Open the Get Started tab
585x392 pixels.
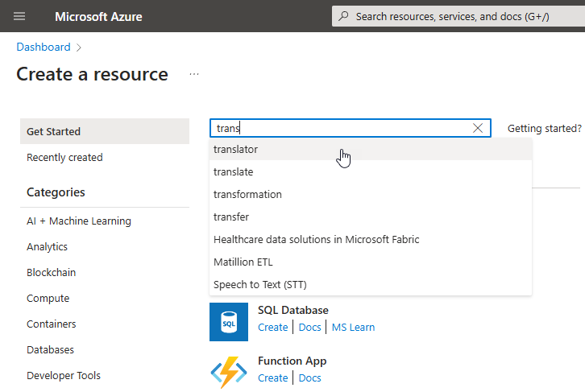click(53, 131)
